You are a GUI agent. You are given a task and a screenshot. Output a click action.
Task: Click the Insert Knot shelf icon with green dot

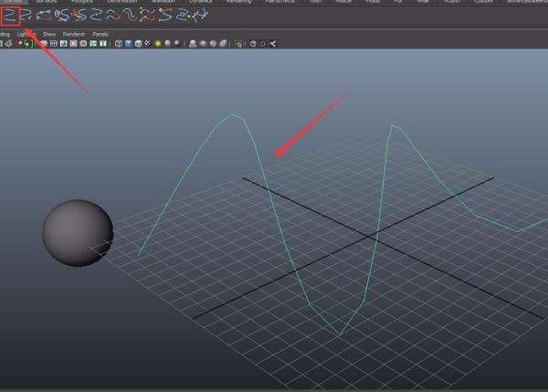(x=96, y=16)
